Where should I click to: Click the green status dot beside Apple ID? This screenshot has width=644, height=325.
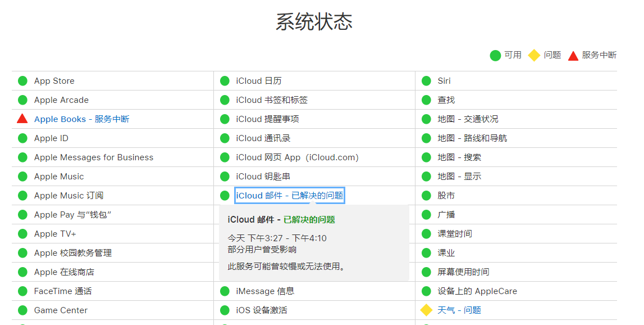click(x=22, y=138)
